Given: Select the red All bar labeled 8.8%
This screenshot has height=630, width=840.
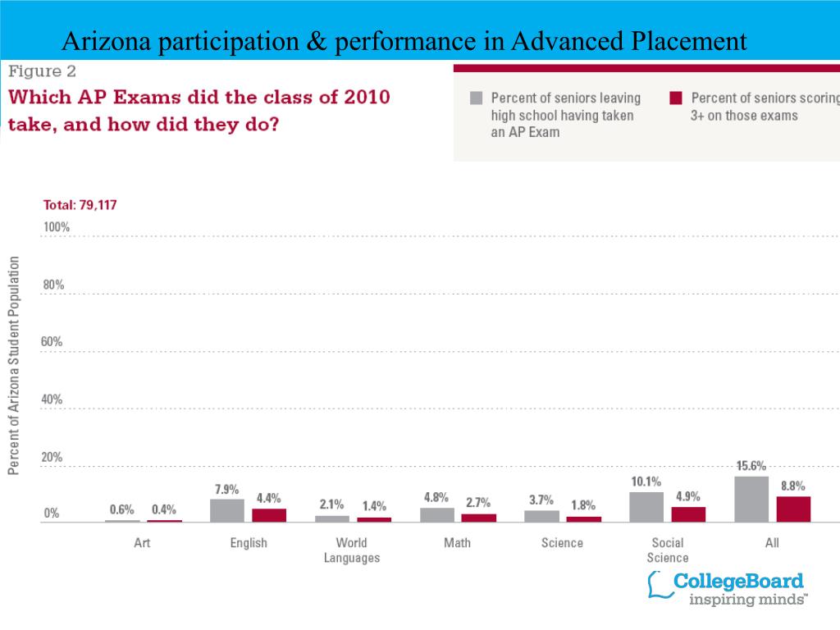Looking at the screenshot, I should pos(793,509).
